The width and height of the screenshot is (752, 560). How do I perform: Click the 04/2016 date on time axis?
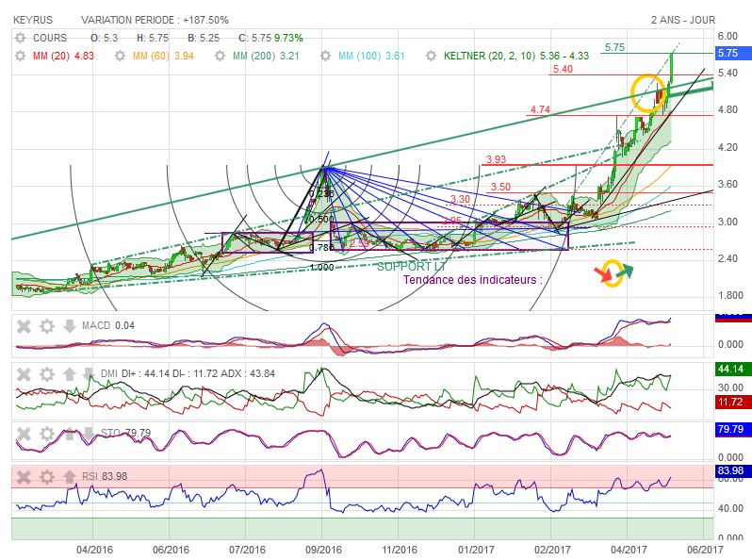click(94, 550)
